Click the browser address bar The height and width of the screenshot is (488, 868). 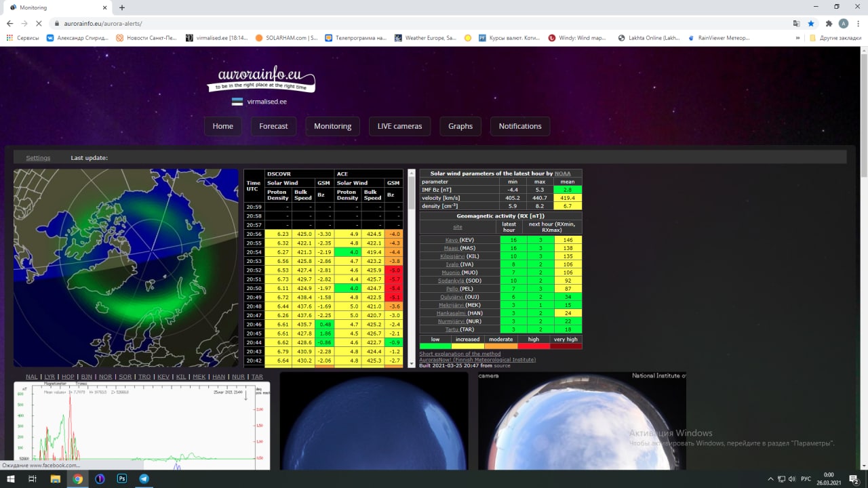pos(420,23)
